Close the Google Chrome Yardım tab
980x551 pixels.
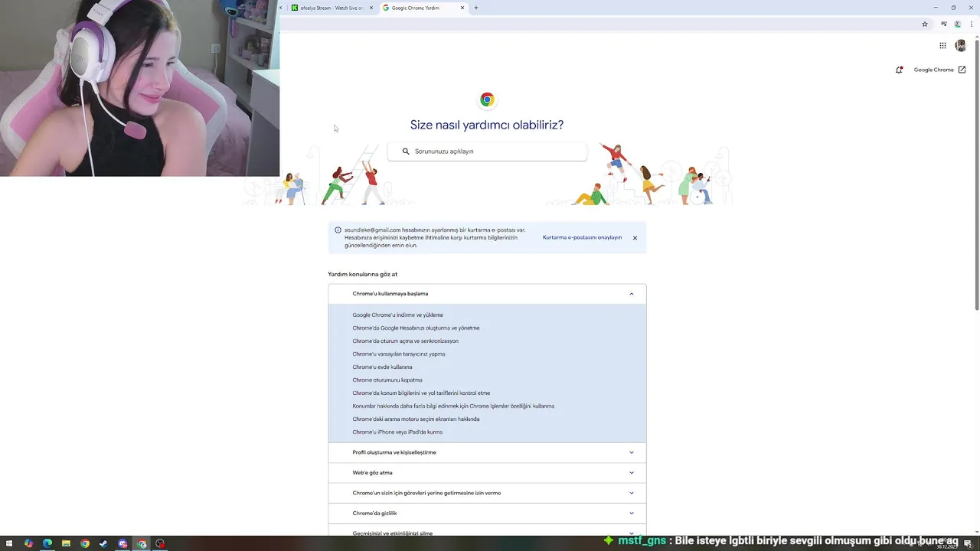tap(462, 8)
